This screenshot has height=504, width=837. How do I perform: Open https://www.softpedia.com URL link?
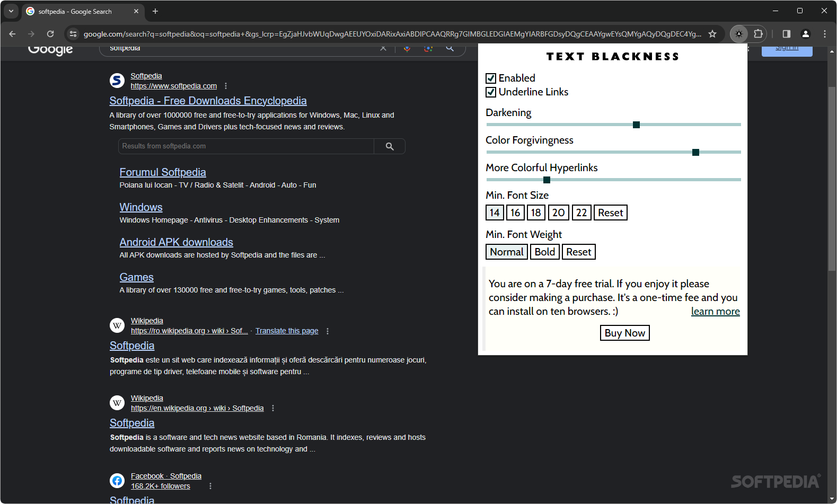click(x=174, y=86)
